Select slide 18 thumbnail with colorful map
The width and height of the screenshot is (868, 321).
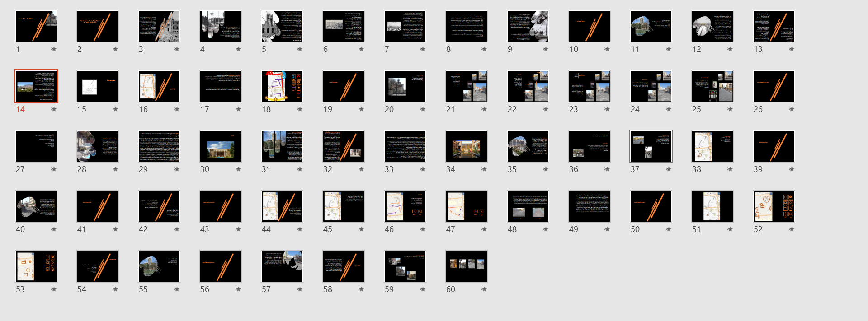coord(282,86)
